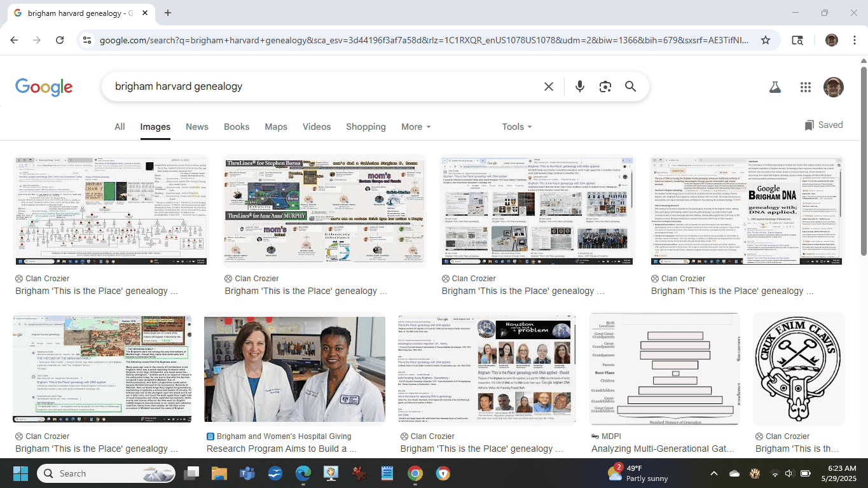The width and height of the screenshot is (868, 488).
Task: Open Task View in the taskbar
Action: [x=191, y=473]
